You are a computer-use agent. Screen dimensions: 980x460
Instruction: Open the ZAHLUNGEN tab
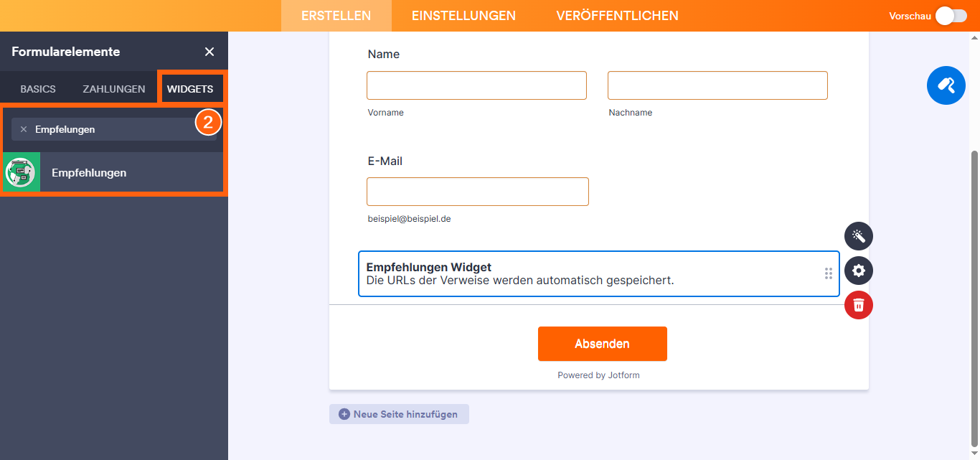coord(113,88)
